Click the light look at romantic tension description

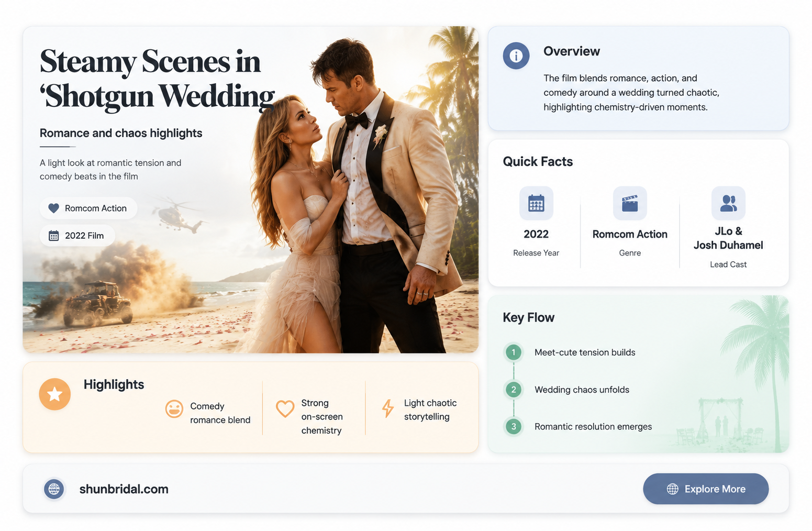pyautogui.click(x=110, y=170)
